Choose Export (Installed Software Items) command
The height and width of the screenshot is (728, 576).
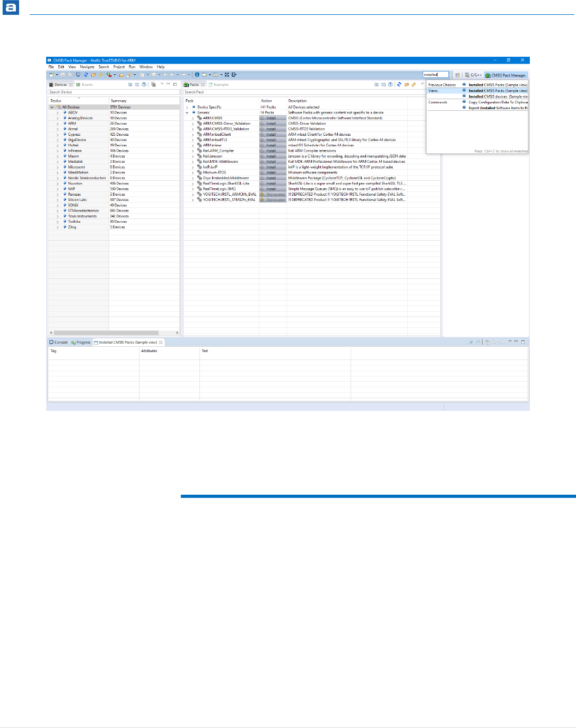click(495, 108)
